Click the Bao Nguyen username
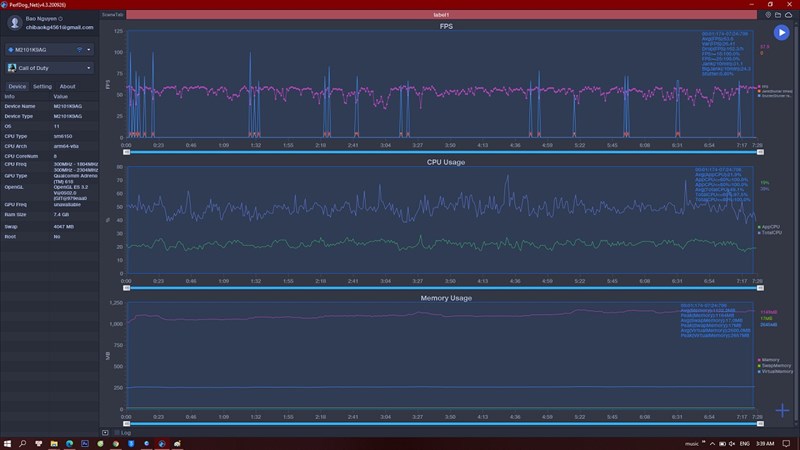800x450 pixels. [41, 18]
